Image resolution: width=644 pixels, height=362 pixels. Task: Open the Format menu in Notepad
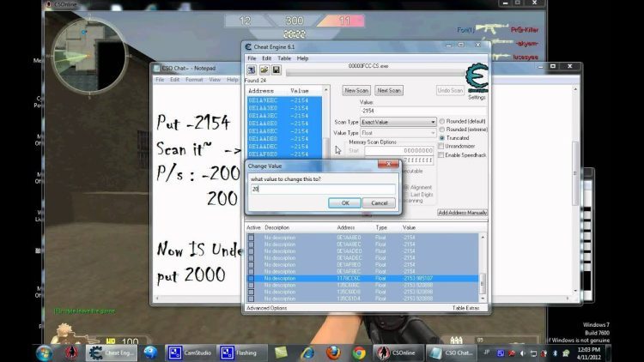point(194,80)
